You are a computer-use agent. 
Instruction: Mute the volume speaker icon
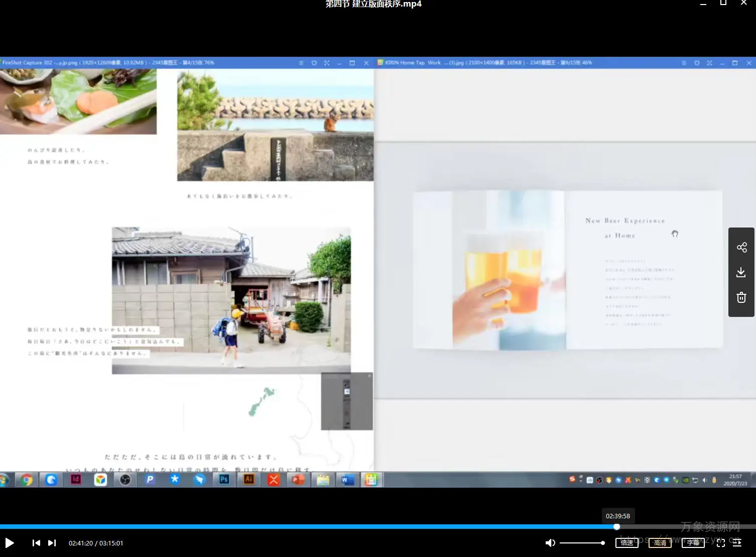pos(550,543)
